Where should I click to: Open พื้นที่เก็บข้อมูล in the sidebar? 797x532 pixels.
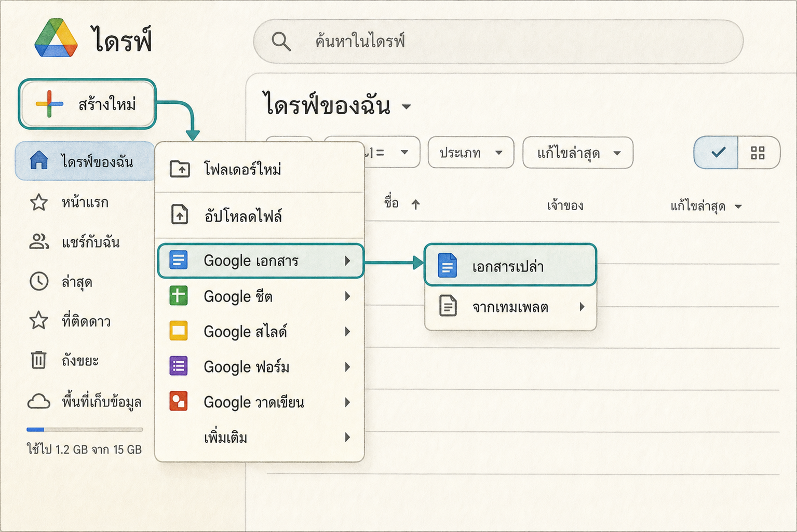(85, 401)
